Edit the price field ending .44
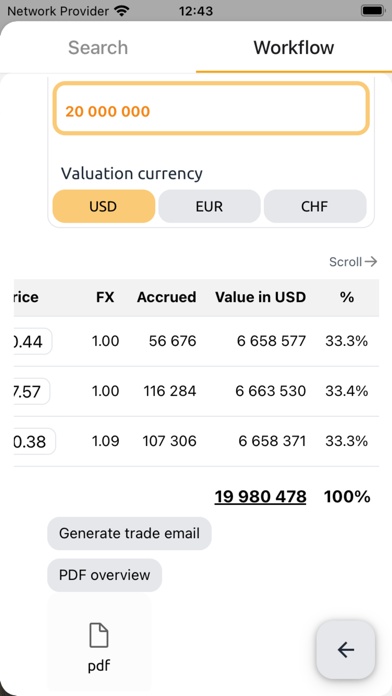This screenshot has height=696, width=392. click(x=33, y=341)
